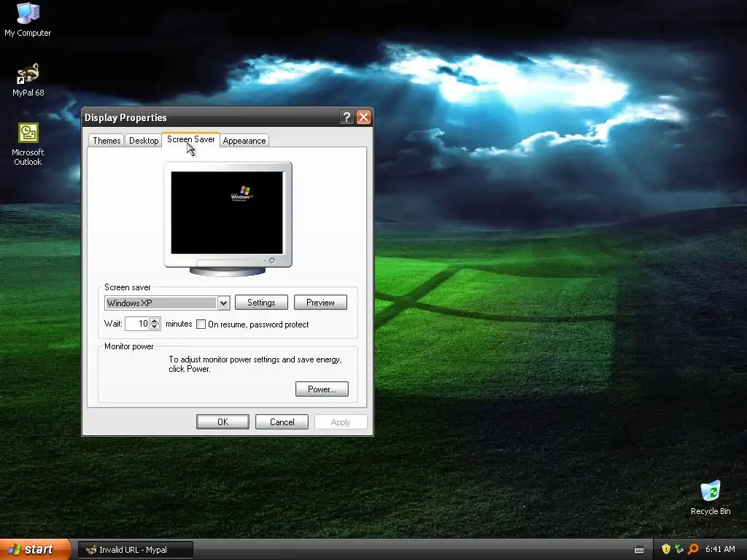Screen dimensions: 747x560
Task: Close the Display Properties dialog
Action: (x=363, y=117)
